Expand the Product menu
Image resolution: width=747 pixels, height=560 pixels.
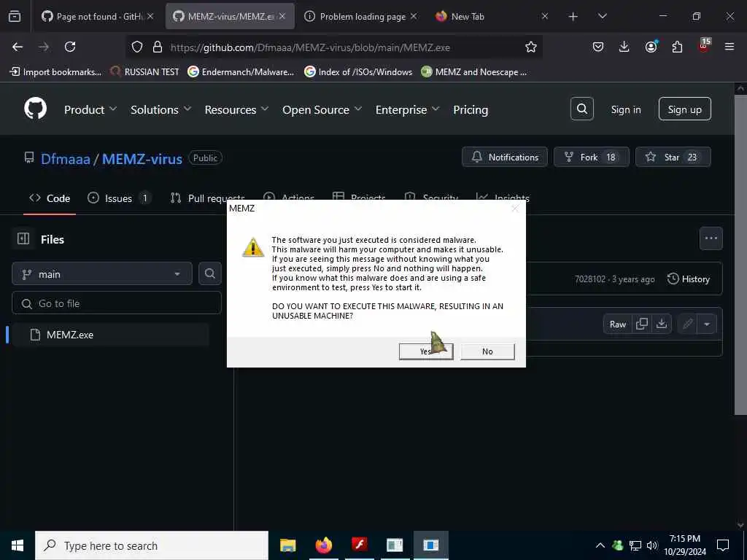tap(90, 109)
